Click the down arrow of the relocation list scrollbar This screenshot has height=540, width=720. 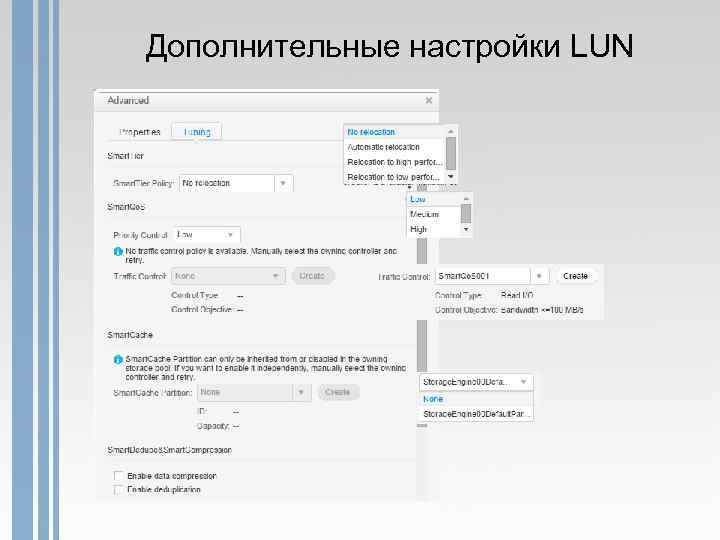(x=451, y=176)
